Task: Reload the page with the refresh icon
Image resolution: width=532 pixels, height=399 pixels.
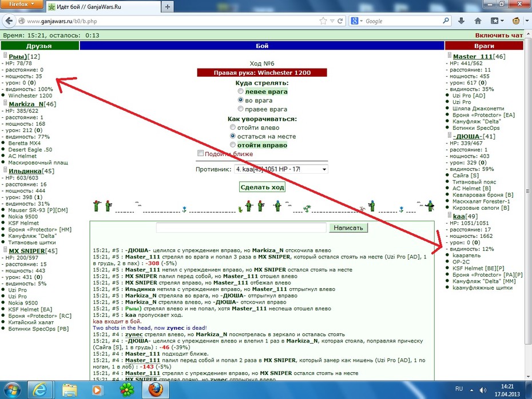Action: click(340, 21)
